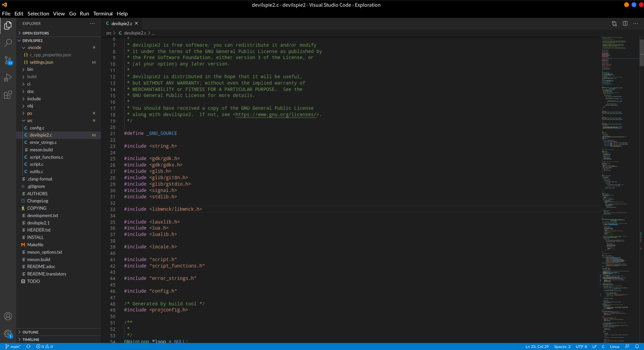Open the Source Control view
644x350 pixels.
8,60
